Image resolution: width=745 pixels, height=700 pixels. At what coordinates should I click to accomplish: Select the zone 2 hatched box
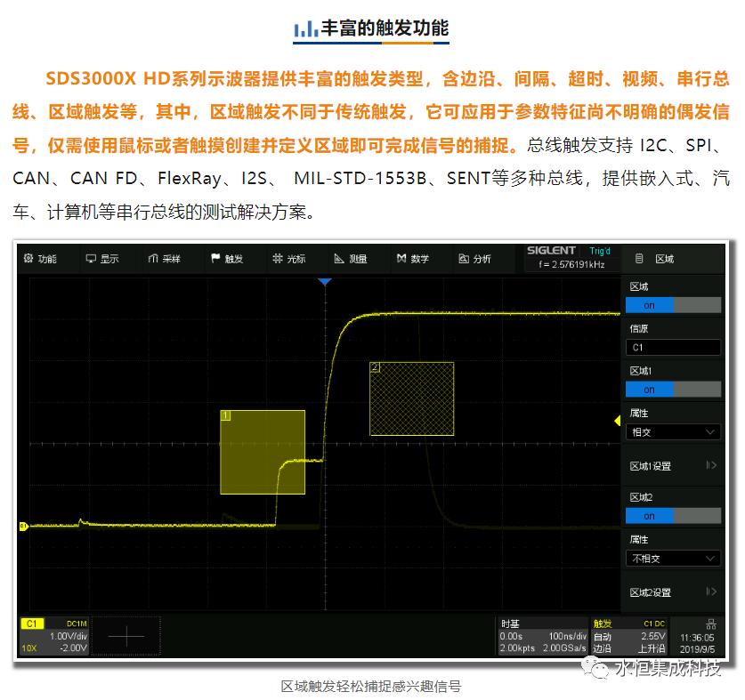(x=412, y=398)
